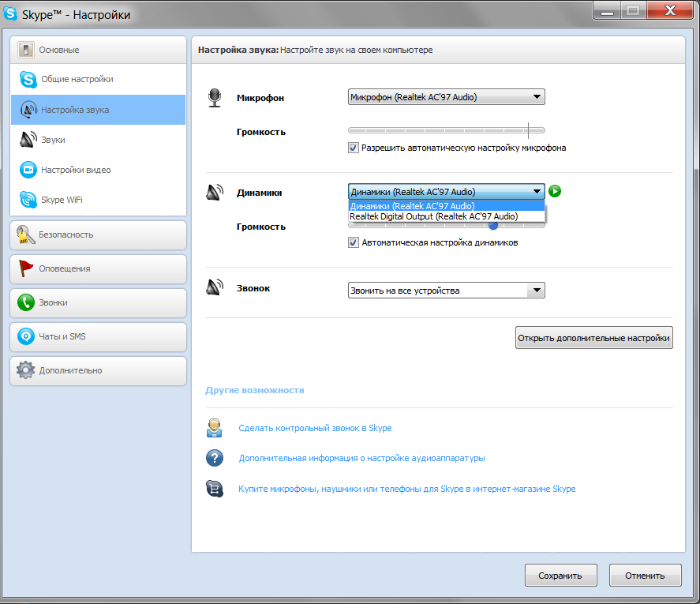Click the Звонки green phone icon
The height and width of the screenshot is (604, 700).
click(26, 302)
